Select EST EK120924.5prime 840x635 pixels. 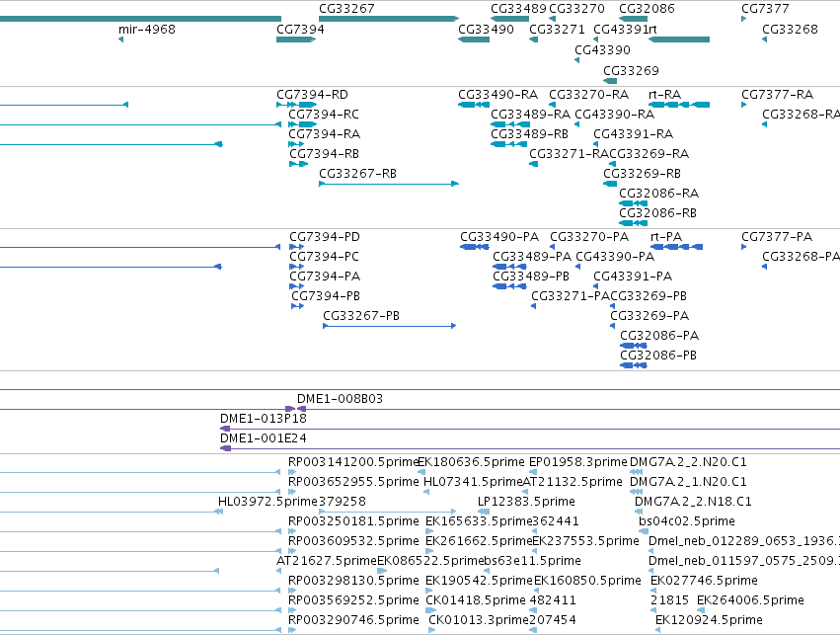pyautogui.click(x=709, y=620)
